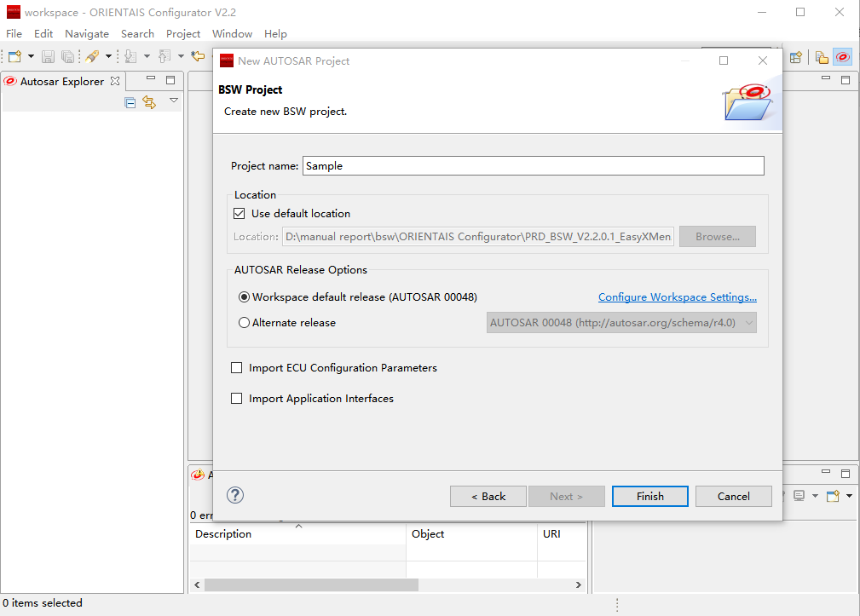
Task: Click the Finish button
Action: point(649,496)
